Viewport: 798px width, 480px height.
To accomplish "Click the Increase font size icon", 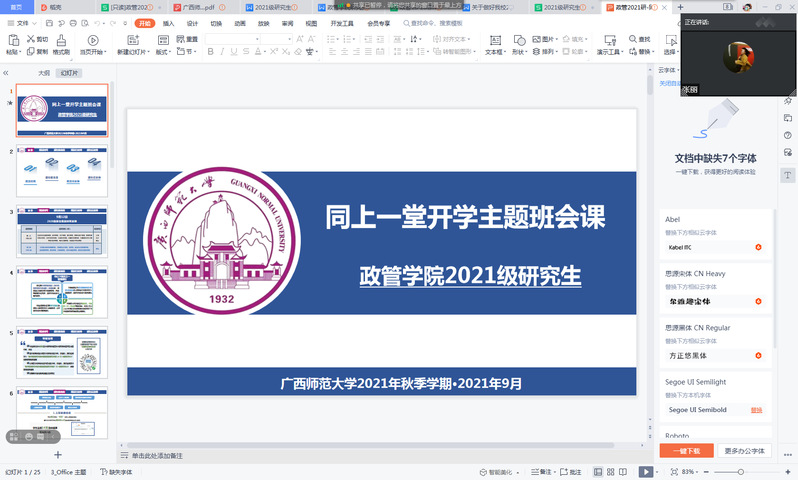I will point(300,39).
